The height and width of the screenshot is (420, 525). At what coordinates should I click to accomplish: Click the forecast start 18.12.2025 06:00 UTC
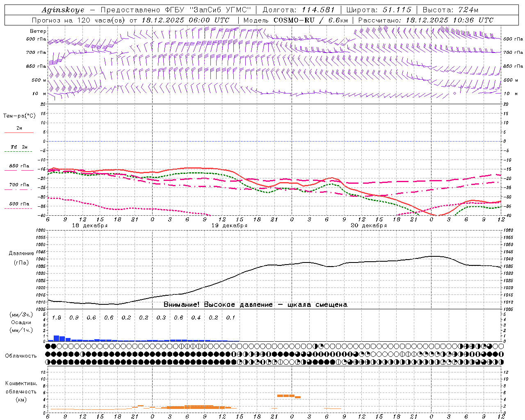click(x=185, y=20)
